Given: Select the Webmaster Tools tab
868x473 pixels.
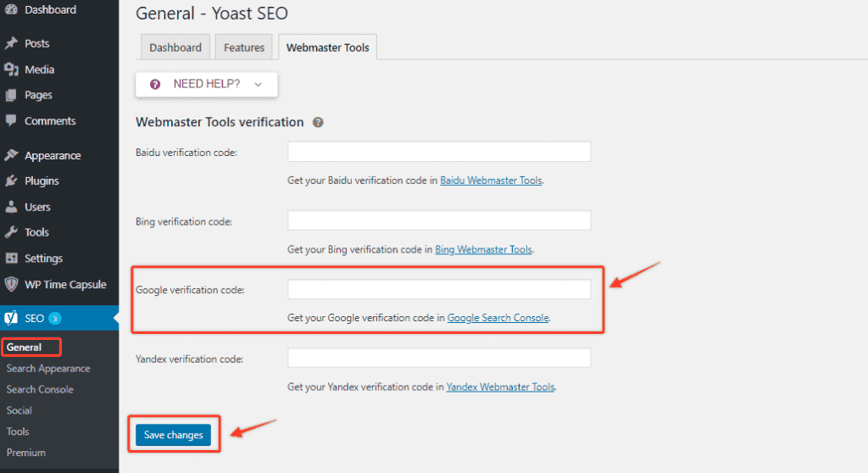Looking at the screenshot, I should click(328, 47).
